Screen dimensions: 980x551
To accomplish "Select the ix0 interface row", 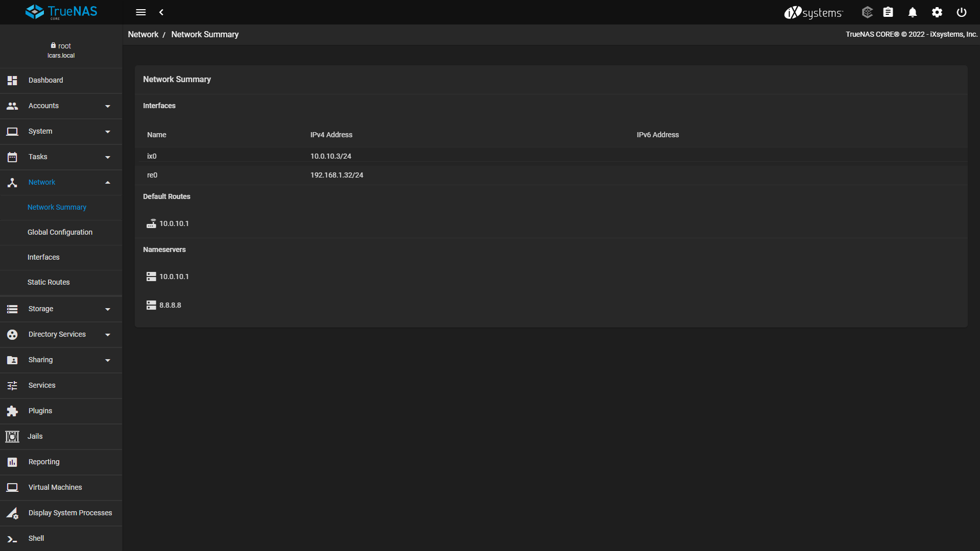I will [152, 157].
